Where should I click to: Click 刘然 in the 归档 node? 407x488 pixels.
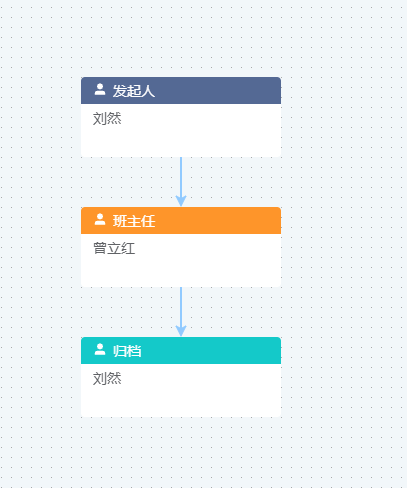coord(107,379)
